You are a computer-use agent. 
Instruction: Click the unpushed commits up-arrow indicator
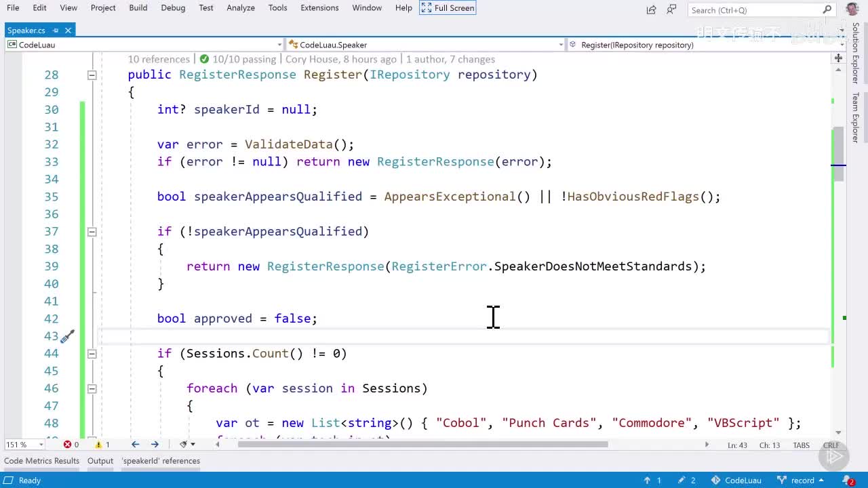coord(652,481)
